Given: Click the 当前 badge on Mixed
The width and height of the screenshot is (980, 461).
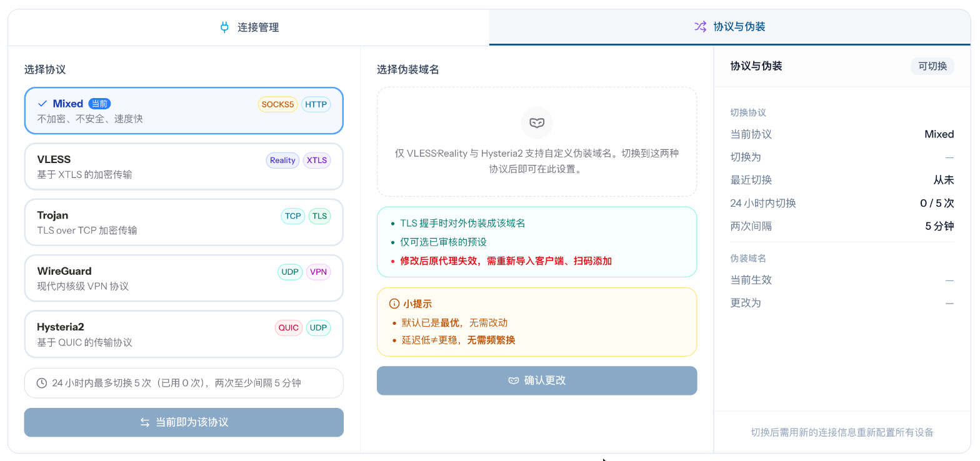Looking at the screenshot, I should click(99, 104).
